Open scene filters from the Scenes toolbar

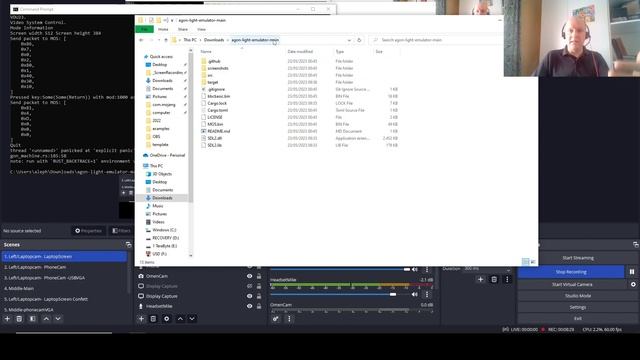pos(33,319)
